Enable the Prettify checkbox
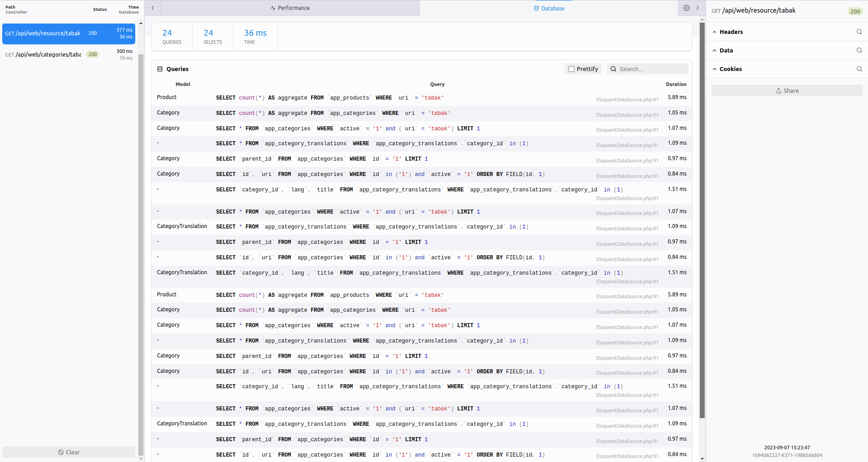The height and width of the screenshot is (462, 868). [572, 69]
